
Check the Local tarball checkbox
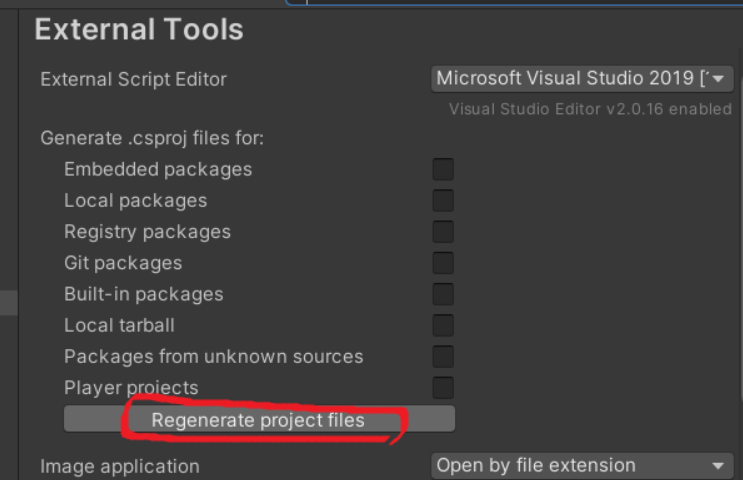click(443, 325)
